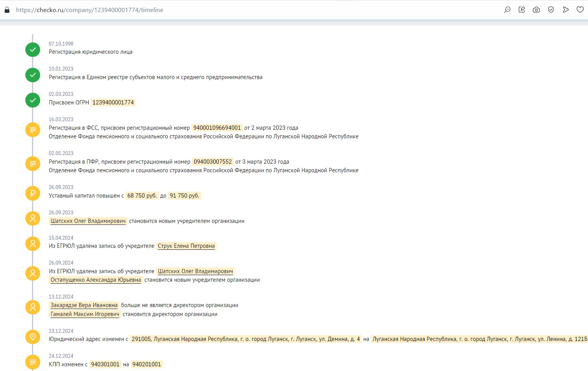The width and height of the screenshot is (588, 371).
Task: Click the value 68 750 руб.
Action: [142, 196]
